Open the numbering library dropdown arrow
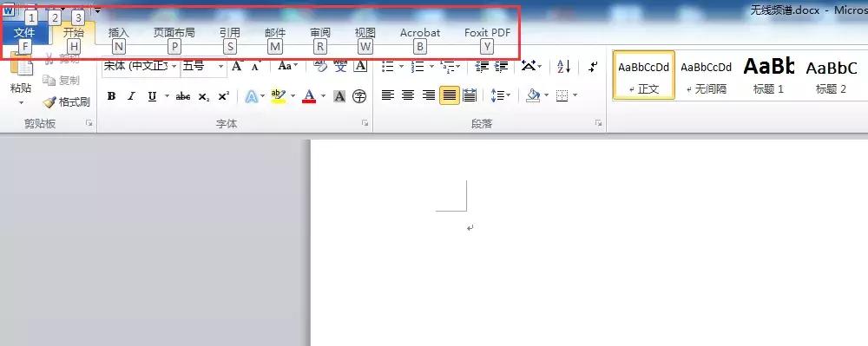 coord(431,67)
